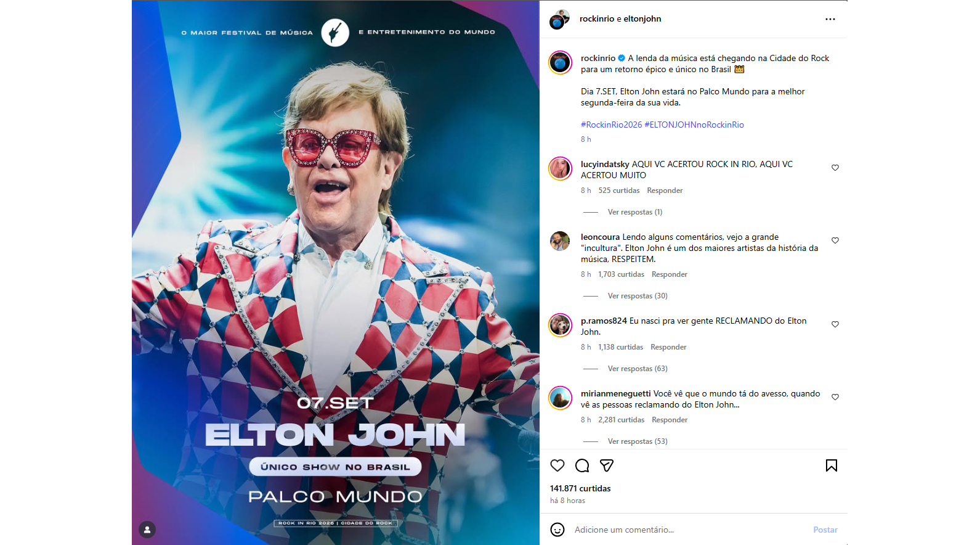Save the post with the bookmark icon

832,465
